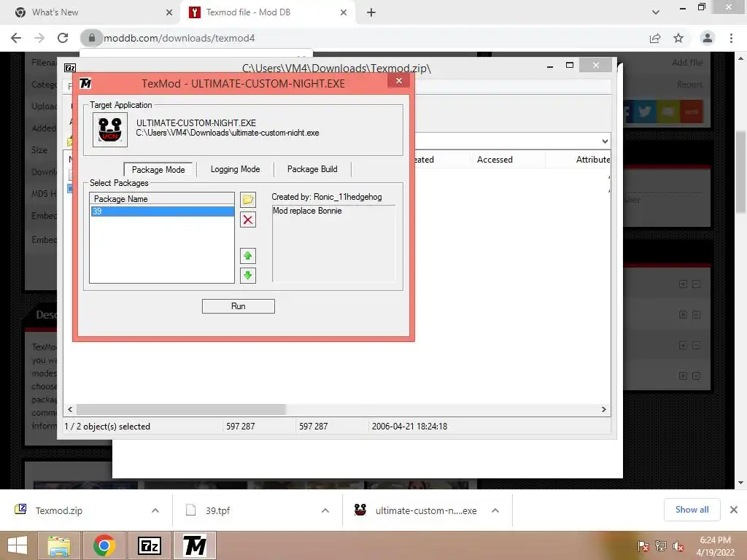The height and width of the screenshot is (560, 747).
Task: Reload the current page
Action: [63, 38]
